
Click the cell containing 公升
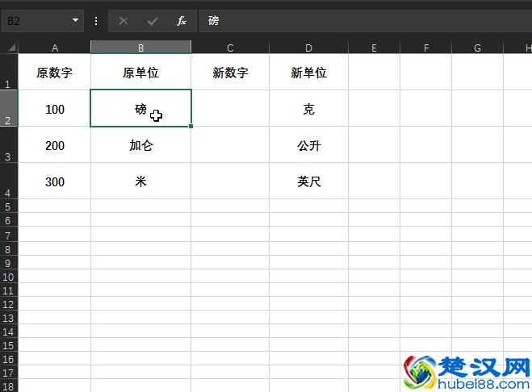pyautogui.click(x=308, y=145)
